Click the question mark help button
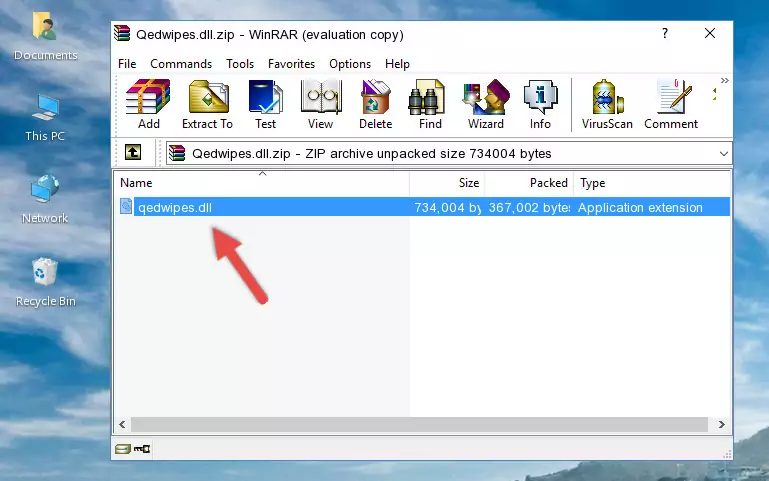The height and width of the screenshot is (481, 769). tap(665, 33)
